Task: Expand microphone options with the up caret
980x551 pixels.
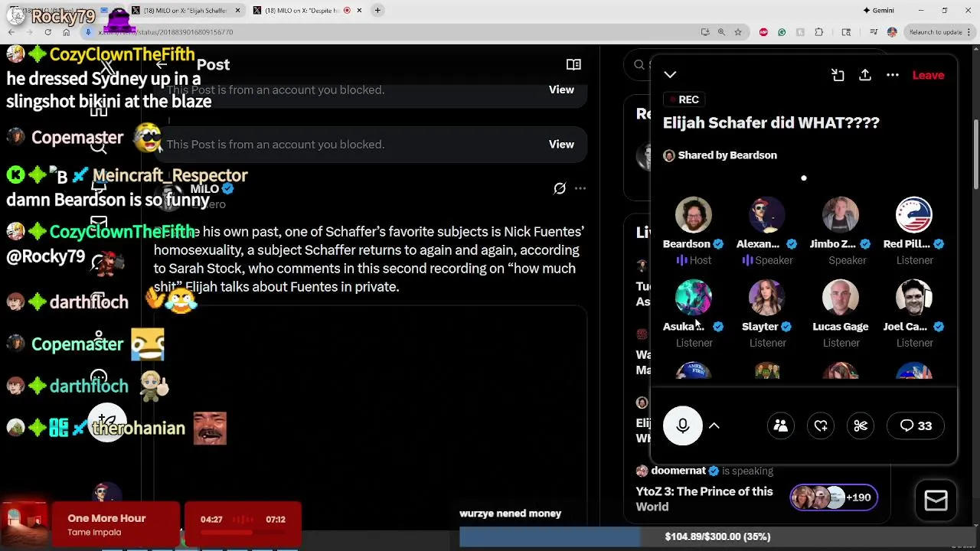Action: pyautogui.click(x=714, y=425)
